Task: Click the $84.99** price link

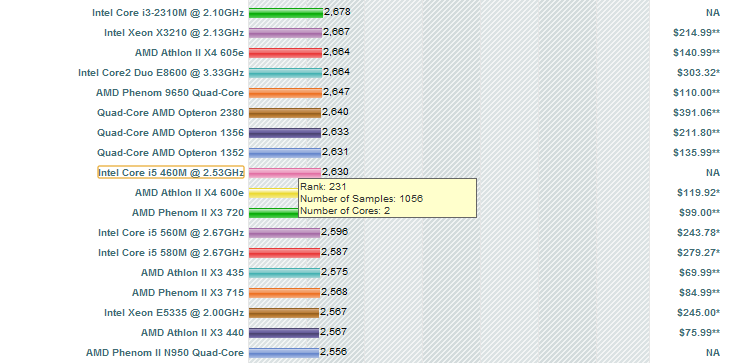Action: [x=699, y=293]
